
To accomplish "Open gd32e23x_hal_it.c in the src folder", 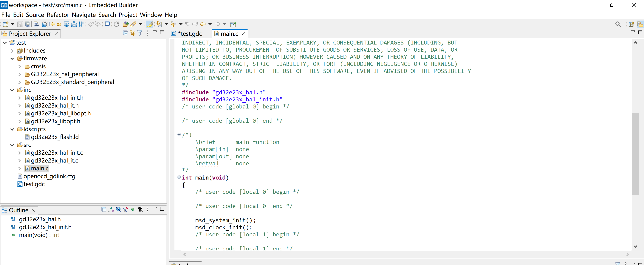I will 55,161.
